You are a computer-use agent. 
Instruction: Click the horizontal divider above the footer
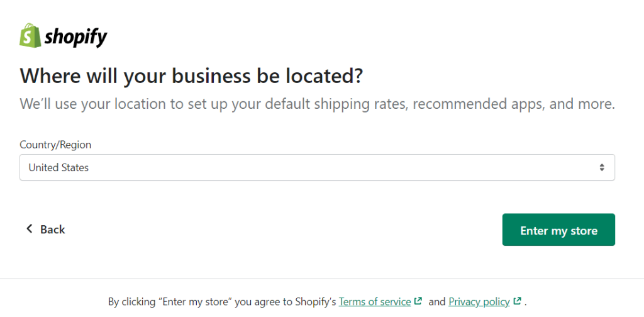pos(322,279)
